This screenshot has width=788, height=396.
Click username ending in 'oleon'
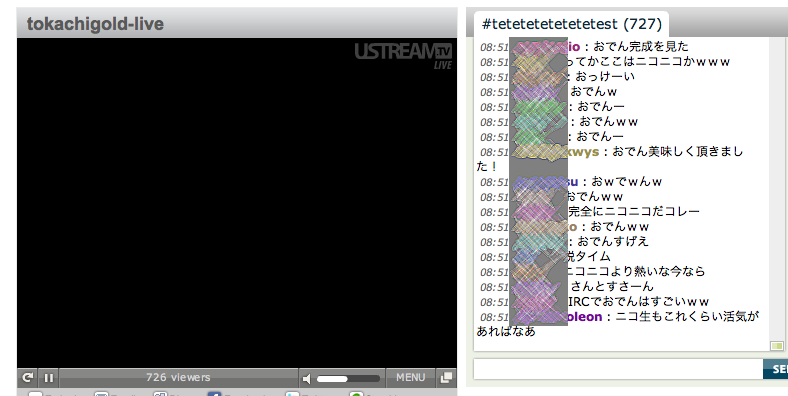tap(584, 317)
